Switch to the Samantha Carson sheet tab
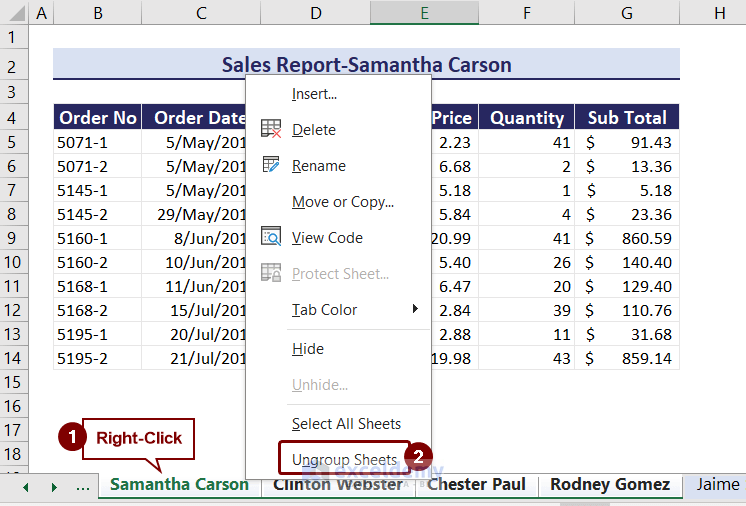The height and width of the screenshot is (506, 746). [x=179, y=485]
